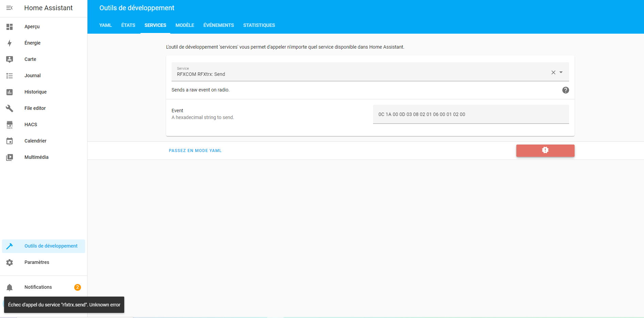
Task: Expand the Service dropdown arrow
Action: click(x=561, y=72)
